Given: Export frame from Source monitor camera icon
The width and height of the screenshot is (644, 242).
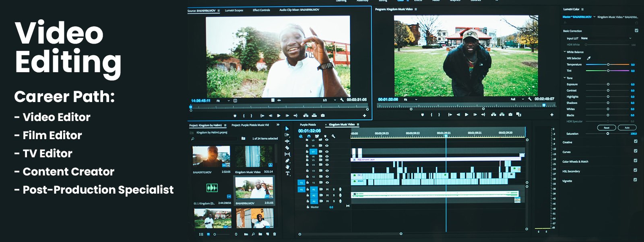Looking at the screenshot, I should [x=323, y=115].
